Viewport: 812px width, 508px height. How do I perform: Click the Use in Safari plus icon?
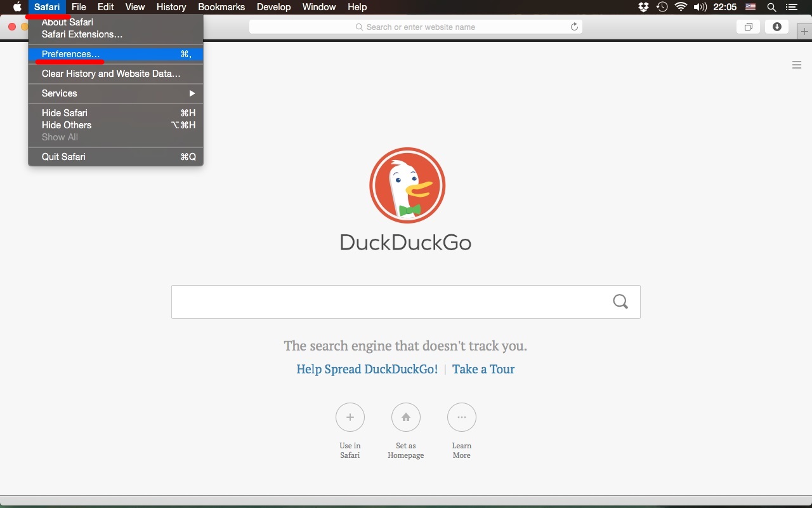coord(350,417)
